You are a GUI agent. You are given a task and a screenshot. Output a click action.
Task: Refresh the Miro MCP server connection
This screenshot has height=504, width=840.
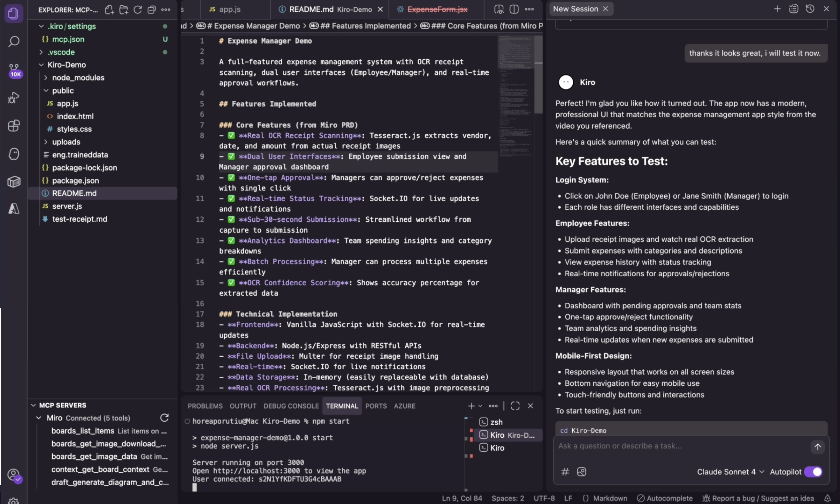pos(164,418)
